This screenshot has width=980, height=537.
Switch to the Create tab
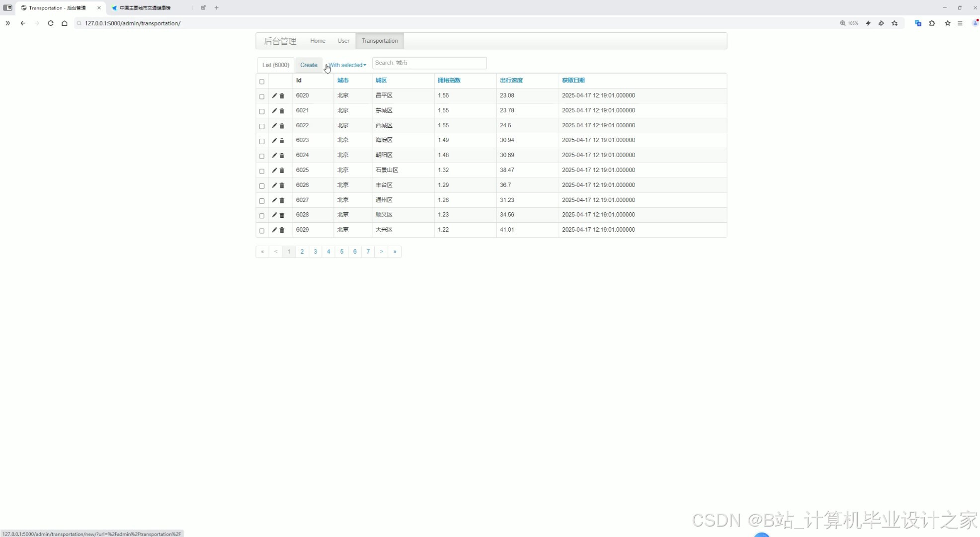[309, 65]
